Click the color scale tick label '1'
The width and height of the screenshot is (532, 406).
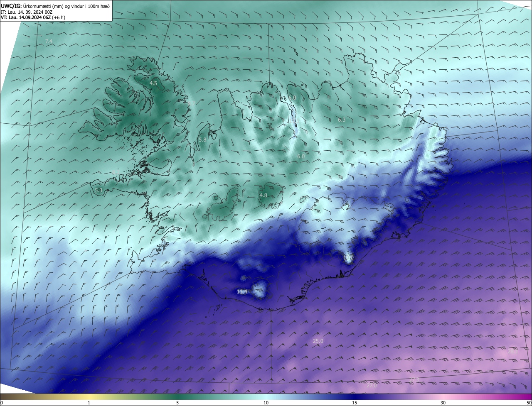pyautogui.click(x=89, y=403)
